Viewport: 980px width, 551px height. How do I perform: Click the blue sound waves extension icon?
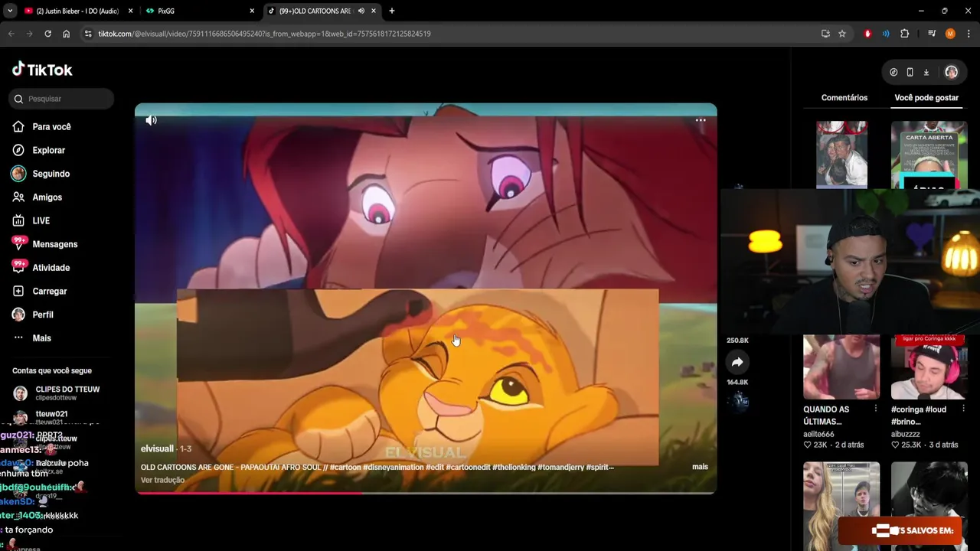886,34
